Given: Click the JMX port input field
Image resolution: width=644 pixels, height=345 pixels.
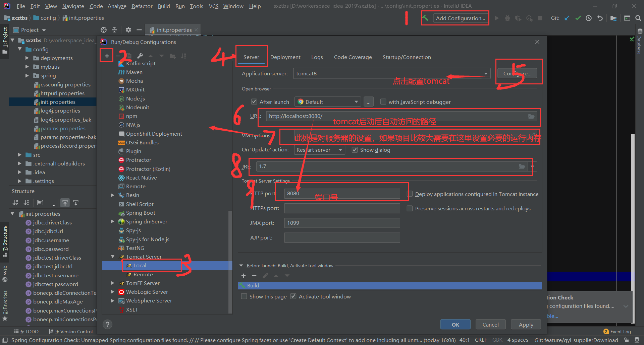Looking at the screenshot, I should 342,223.
